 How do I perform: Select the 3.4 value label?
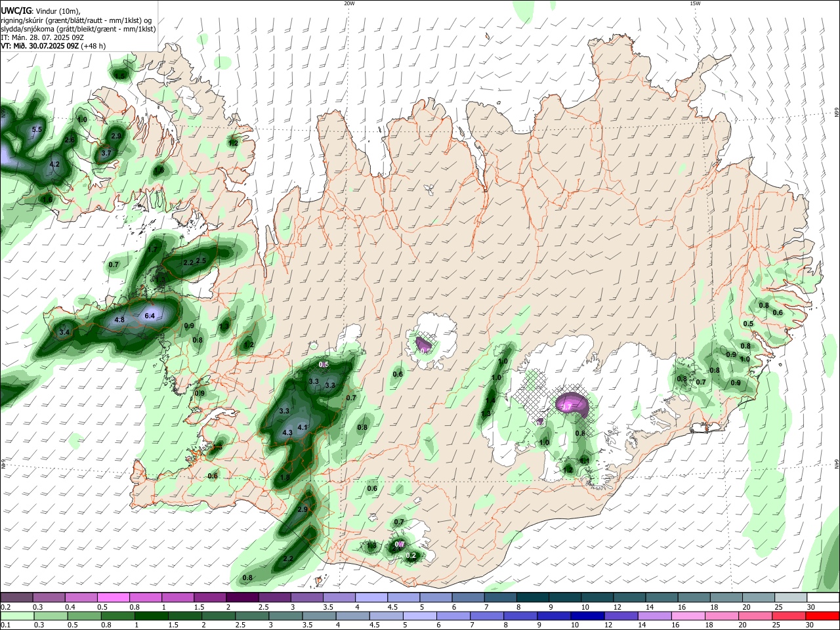(x=64, y=333)
